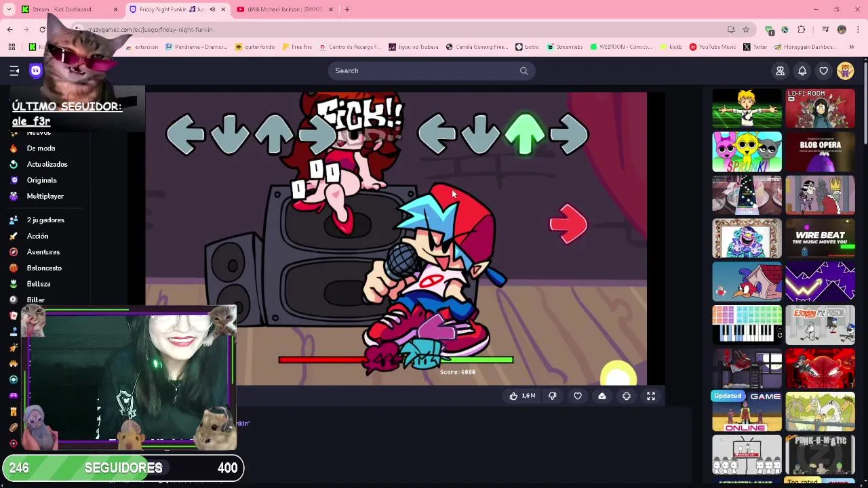Viewport: 868px width, 488px height.
Task: Open the friends icon in header
Action: tap(781, 70)
